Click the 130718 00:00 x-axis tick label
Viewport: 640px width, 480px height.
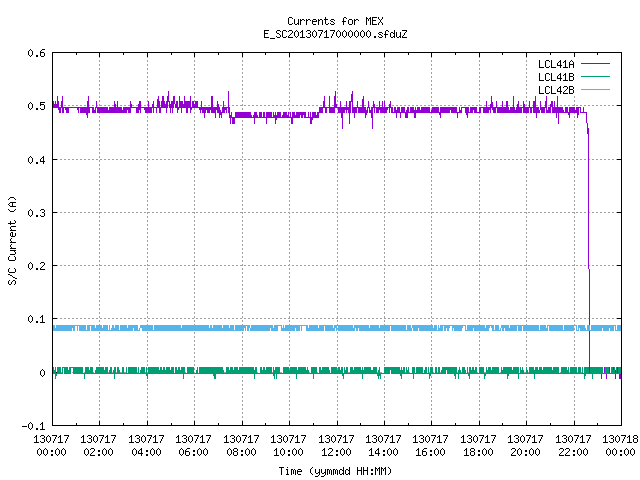[x=620, y=446]
